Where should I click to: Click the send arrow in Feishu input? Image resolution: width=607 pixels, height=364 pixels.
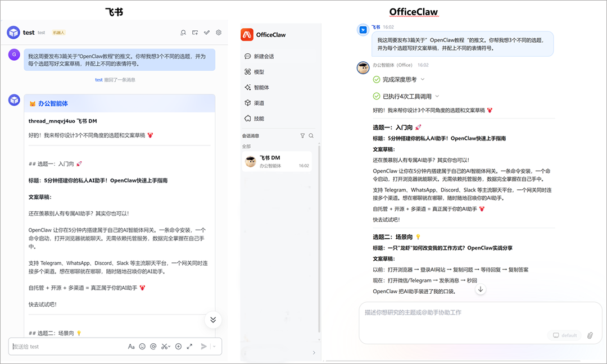[x=203, y=347]
